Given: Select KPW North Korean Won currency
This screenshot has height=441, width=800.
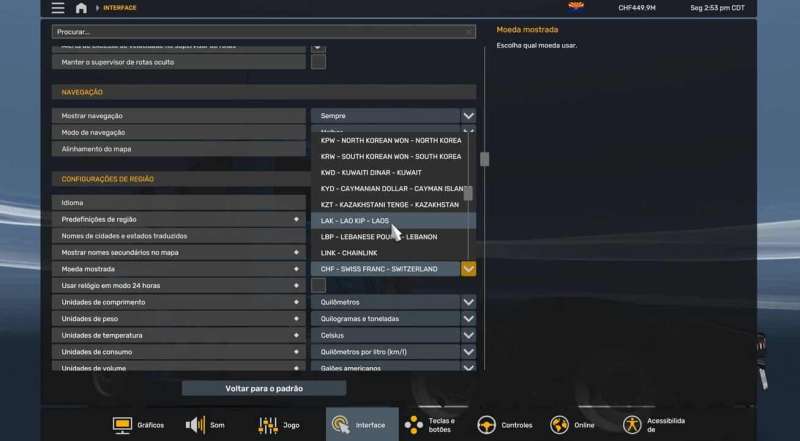Looking at the screenshot, I should click(389, 140).
